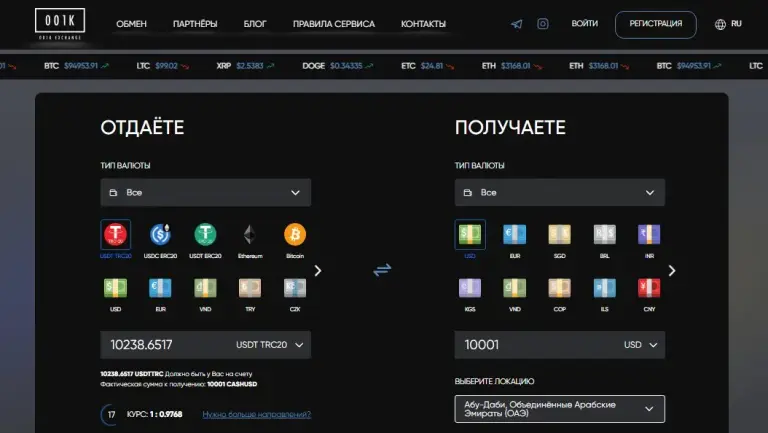Select TRY cash icon
Screen dimensions: 768x433
pos(250,288)
